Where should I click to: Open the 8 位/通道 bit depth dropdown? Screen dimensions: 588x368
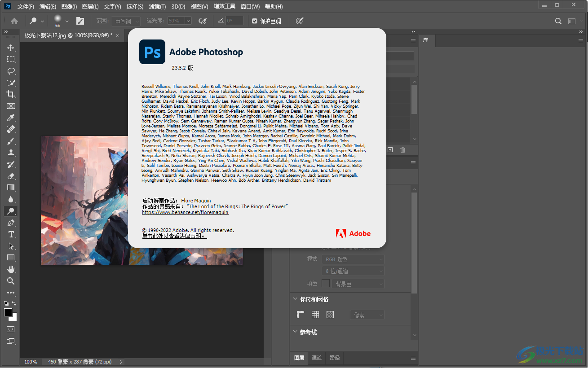[353, 271]
